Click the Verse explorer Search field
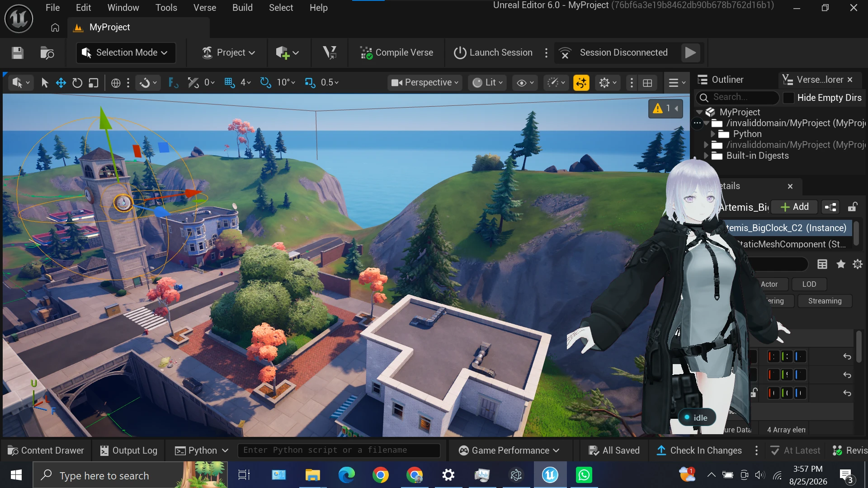This screenshot has width=868, height=488. click(x=738, y=97)
